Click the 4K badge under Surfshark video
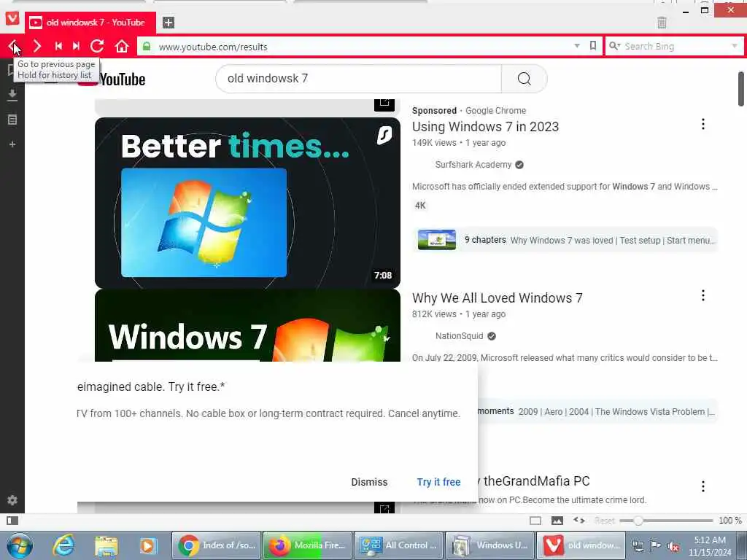Image resolution: width=747 pixels, height=560 pixels. tap(420, 206)
